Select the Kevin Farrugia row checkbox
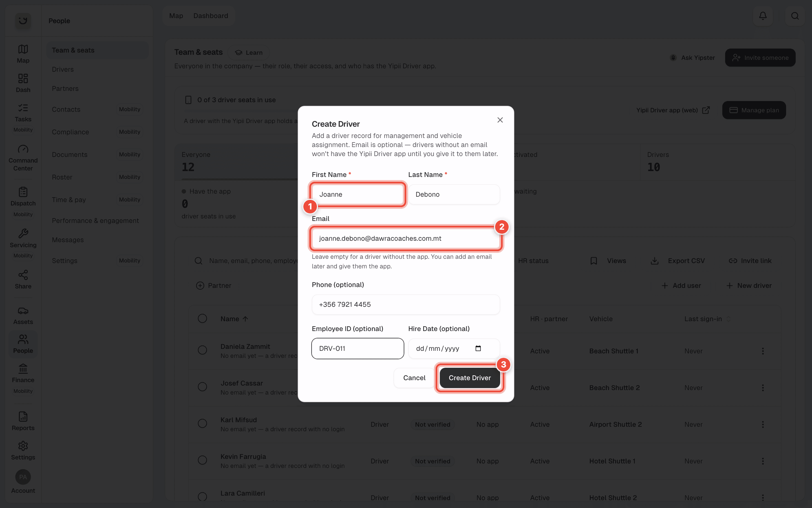The height and width of the screenshot is (508, 812). click(x=202, y=460)
